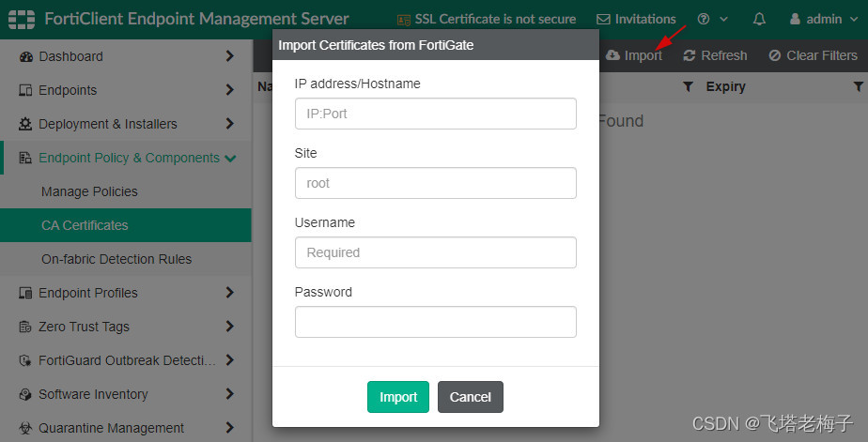Click the Quarantine Management menu label
Image resolution: width=868 pixels, height=442 pixels.
(x=111, y=428)
